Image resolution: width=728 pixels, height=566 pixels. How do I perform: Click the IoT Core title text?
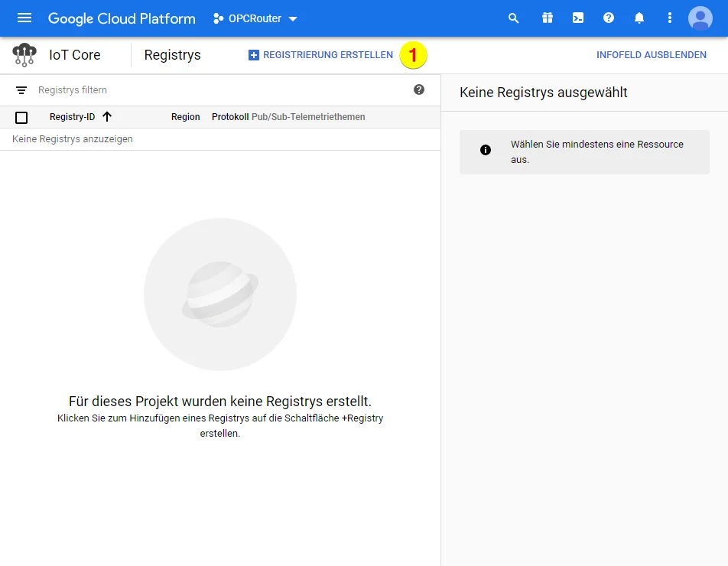click(x=75, y=55)
